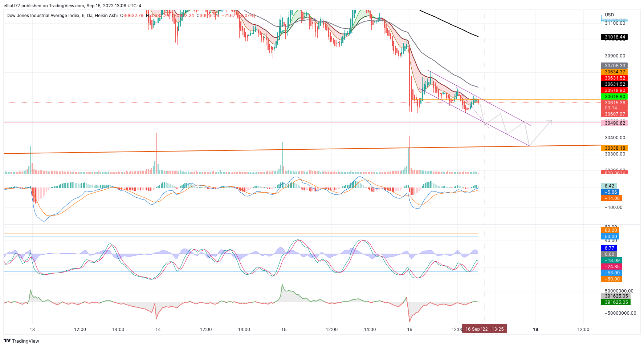The height and width of the screenshot is (347, 644).
Task: Click the blue 53.00 oscillator level tag
Action: click(610, 237)
